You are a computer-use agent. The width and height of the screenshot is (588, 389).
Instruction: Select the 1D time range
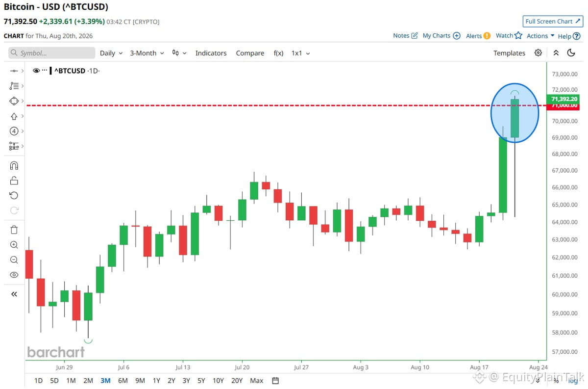pos(38,381)
